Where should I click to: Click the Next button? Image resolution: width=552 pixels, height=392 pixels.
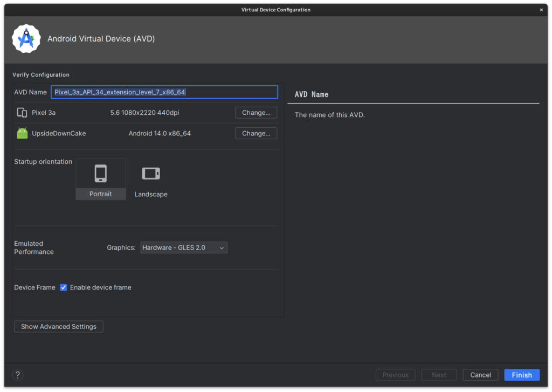pyautogui.click(x=439, y=375)
